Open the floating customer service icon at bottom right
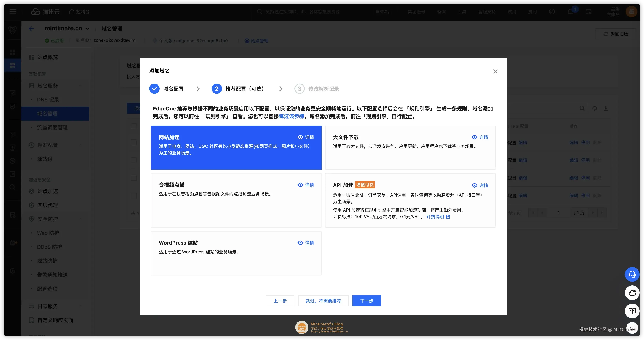Screen dimensions: 644x340 click(632, 274)
